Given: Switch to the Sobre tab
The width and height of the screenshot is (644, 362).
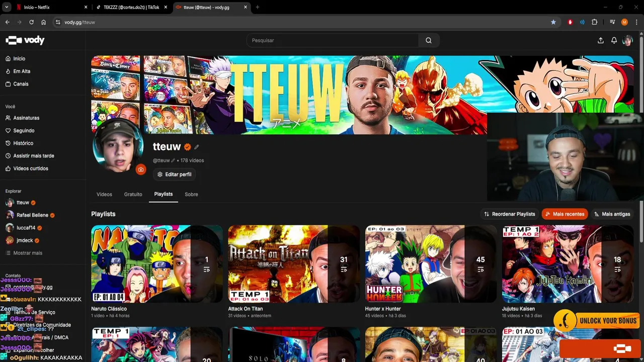Looking at the screenshot, I should pos(191,194).
